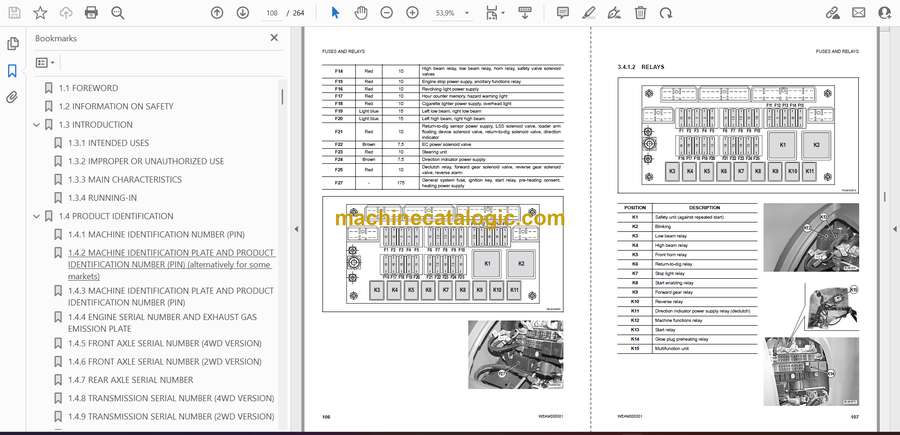900x435 pixels.
Task: Click the K15 Multifunction unit row
Action: point(688,349)
